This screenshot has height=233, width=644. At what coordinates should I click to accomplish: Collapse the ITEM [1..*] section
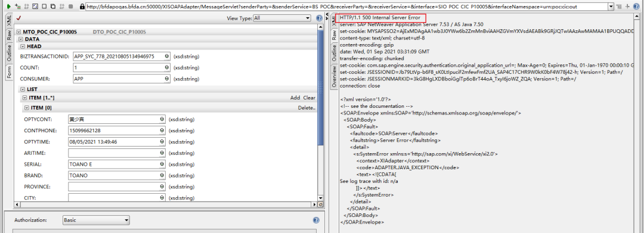coord(24,98)
